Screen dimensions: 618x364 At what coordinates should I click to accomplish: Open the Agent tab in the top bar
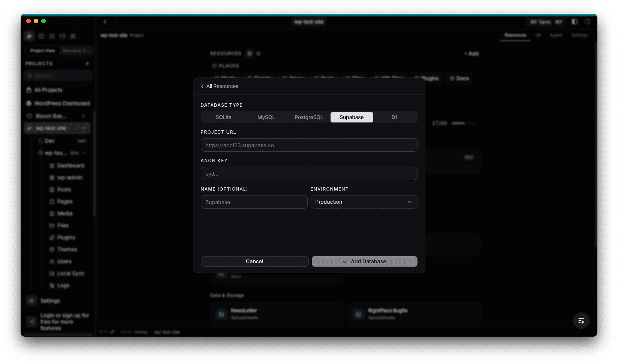coord(556,35)
